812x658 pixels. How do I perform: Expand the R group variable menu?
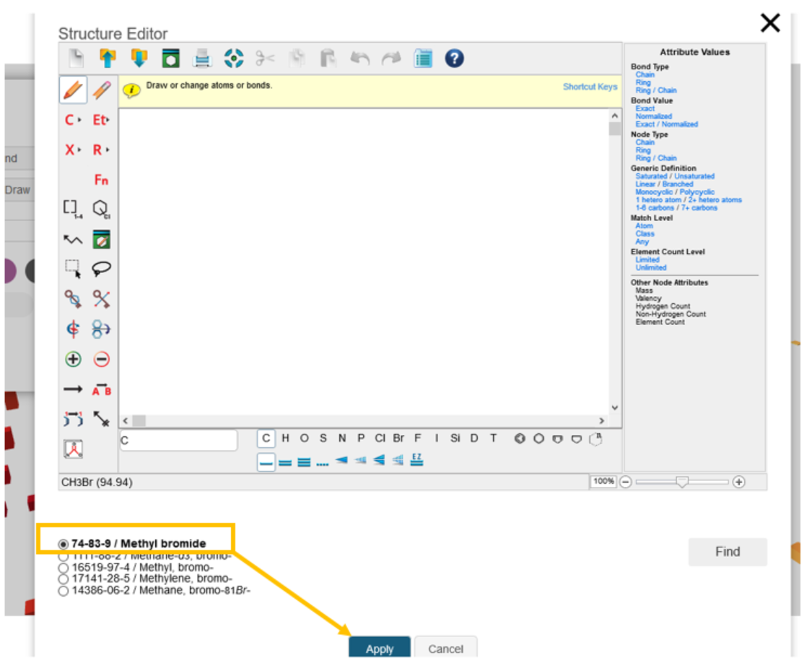click(101, 150)
